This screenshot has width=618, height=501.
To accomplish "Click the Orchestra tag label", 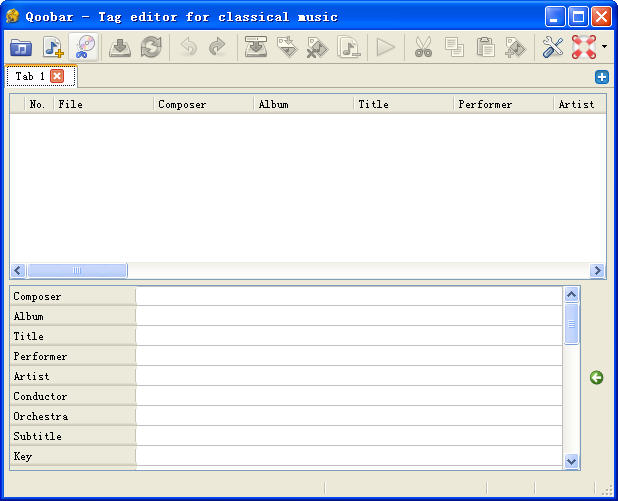I will click(41, 416).
